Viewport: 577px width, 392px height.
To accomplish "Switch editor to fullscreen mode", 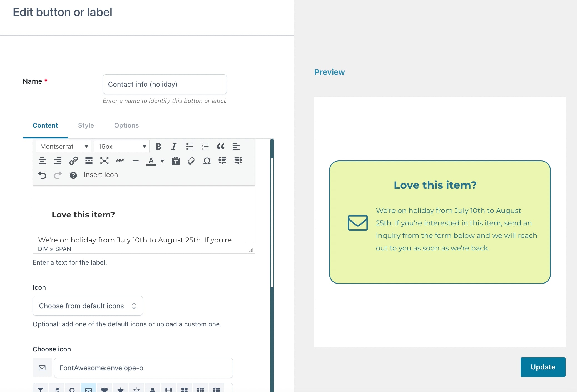I will (x=105, y=161).
